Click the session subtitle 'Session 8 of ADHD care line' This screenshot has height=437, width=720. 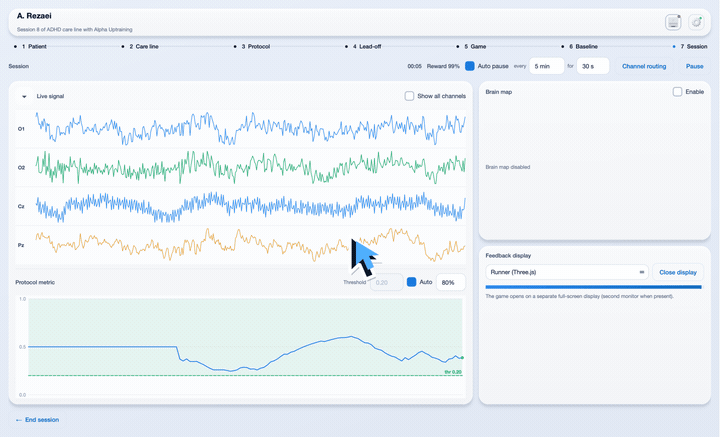tap(74, 29)
